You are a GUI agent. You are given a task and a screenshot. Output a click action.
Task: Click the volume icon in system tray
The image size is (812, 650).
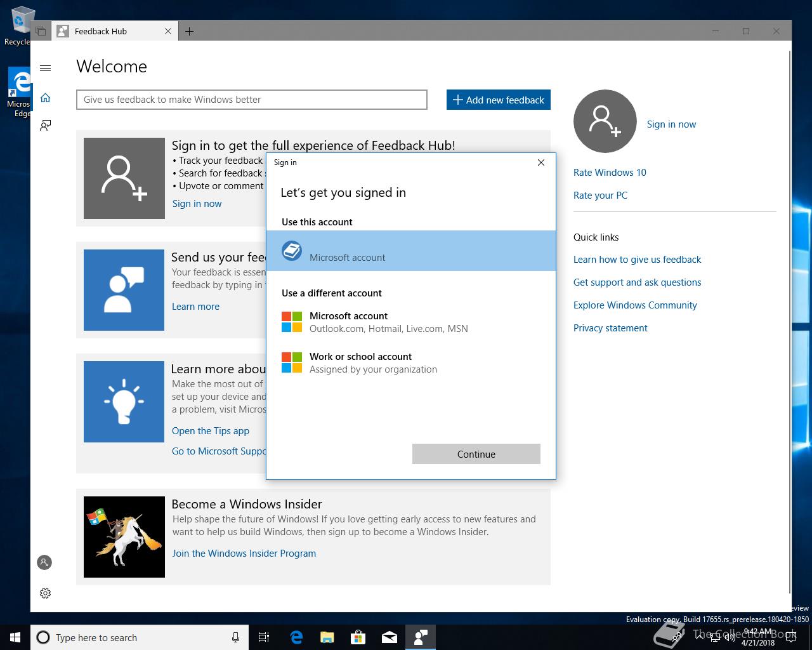(730, 637)
